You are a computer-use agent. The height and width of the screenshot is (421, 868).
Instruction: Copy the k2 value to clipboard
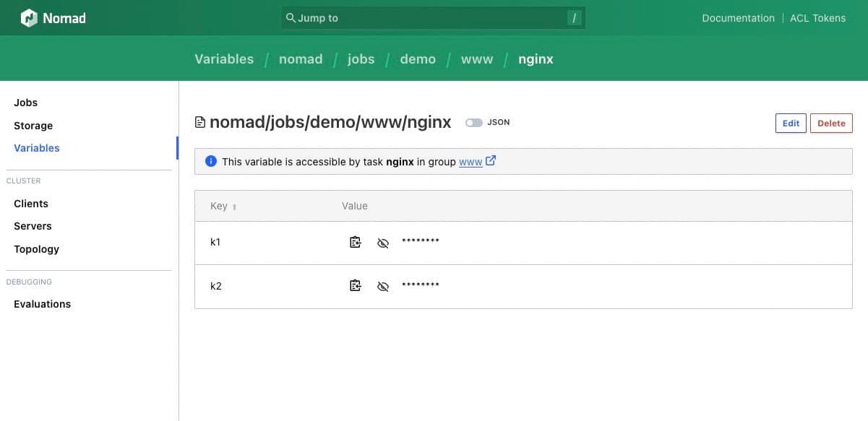355,286
